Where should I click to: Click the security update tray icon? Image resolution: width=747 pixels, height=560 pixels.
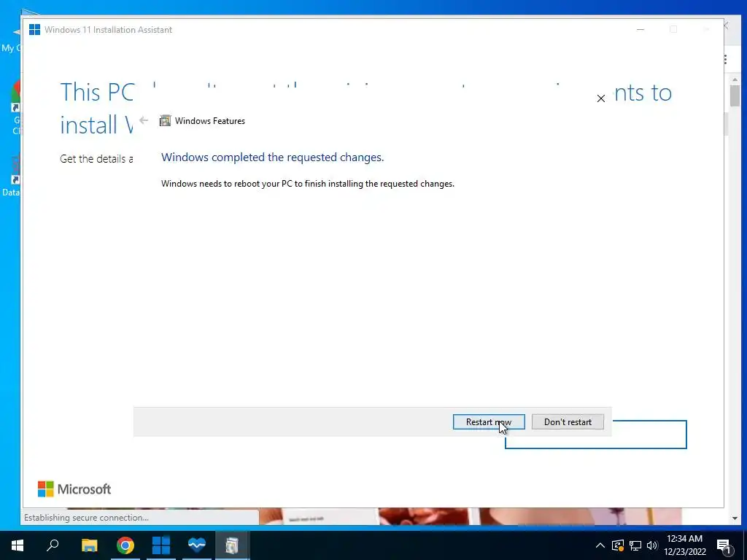coord(618,545)
